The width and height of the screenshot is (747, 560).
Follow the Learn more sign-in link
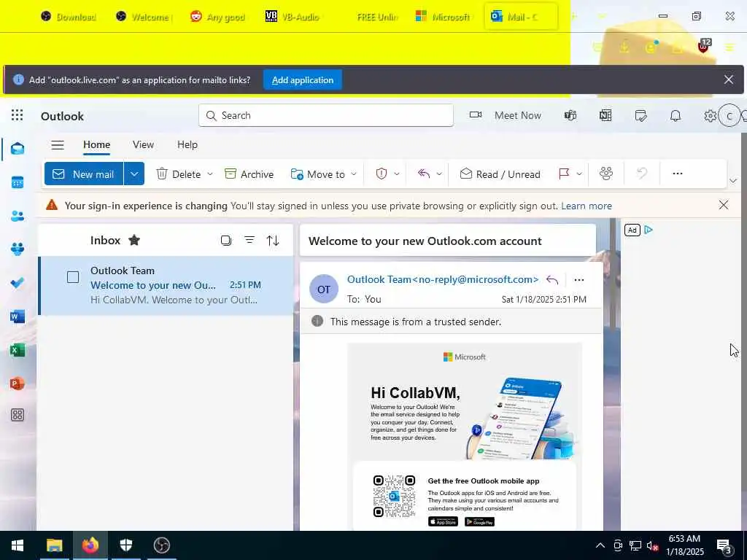click(x=587, y=206)
